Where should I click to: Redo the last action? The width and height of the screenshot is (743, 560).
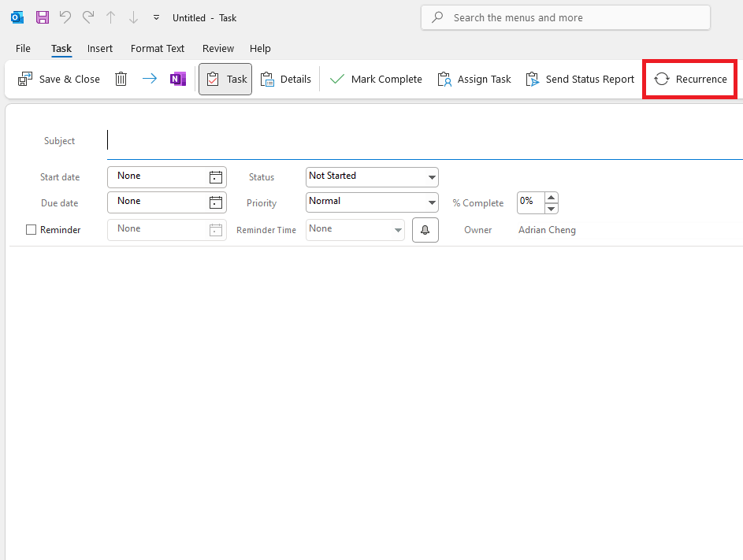tap(88, 18)
